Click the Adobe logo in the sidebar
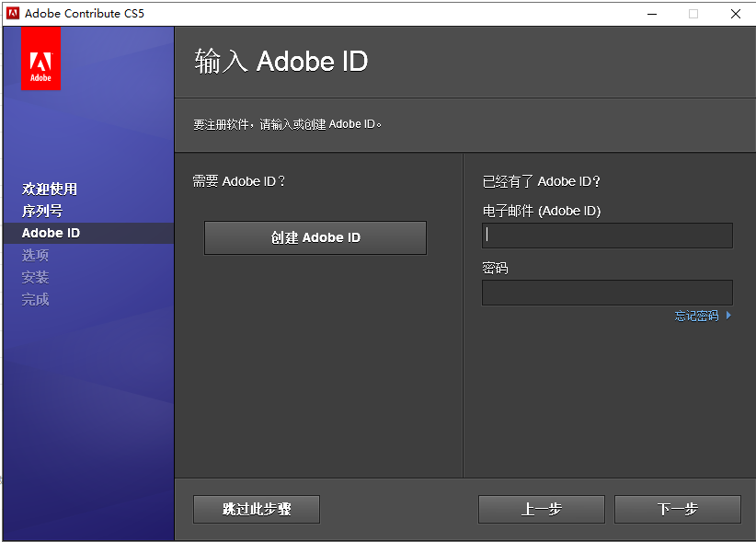 tap(40, 58)
